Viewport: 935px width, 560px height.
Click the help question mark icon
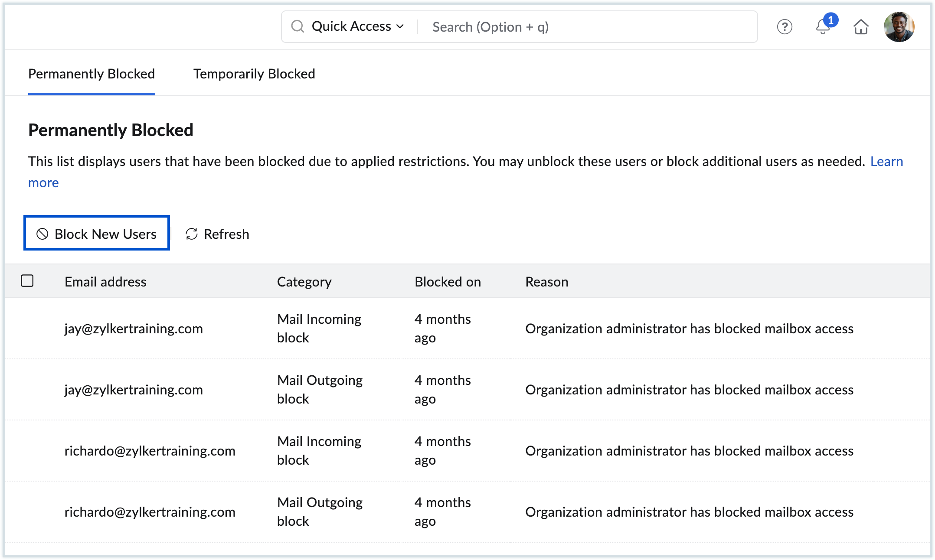tap(784, 27)
